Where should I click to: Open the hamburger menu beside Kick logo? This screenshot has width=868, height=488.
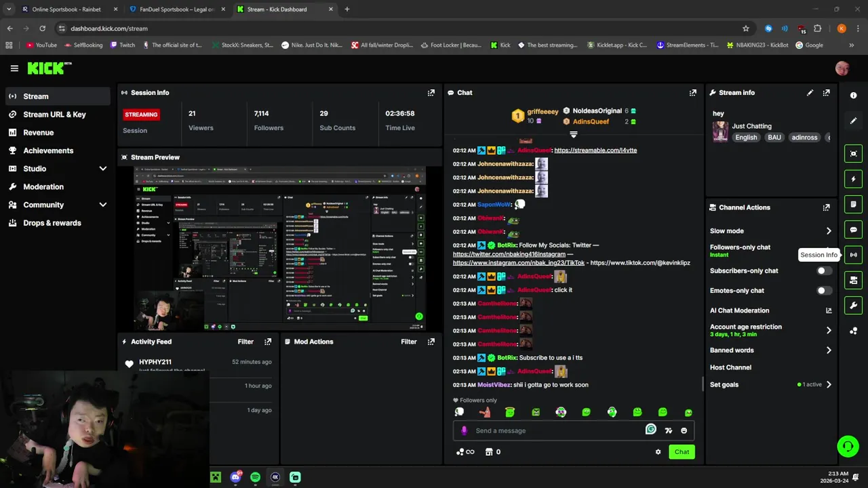click(x=14, y=68)
